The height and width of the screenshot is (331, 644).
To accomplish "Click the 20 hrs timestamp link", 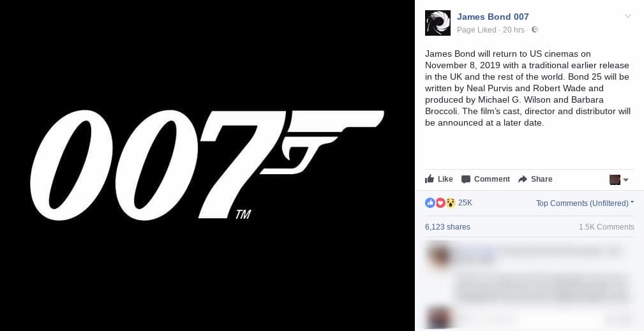I will pos(513,30).
